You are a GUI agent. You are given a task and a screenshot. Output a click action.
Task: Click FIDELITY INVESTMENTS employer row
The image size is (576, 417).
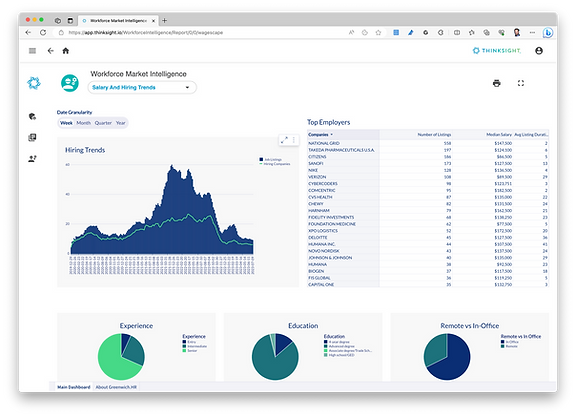428,217
